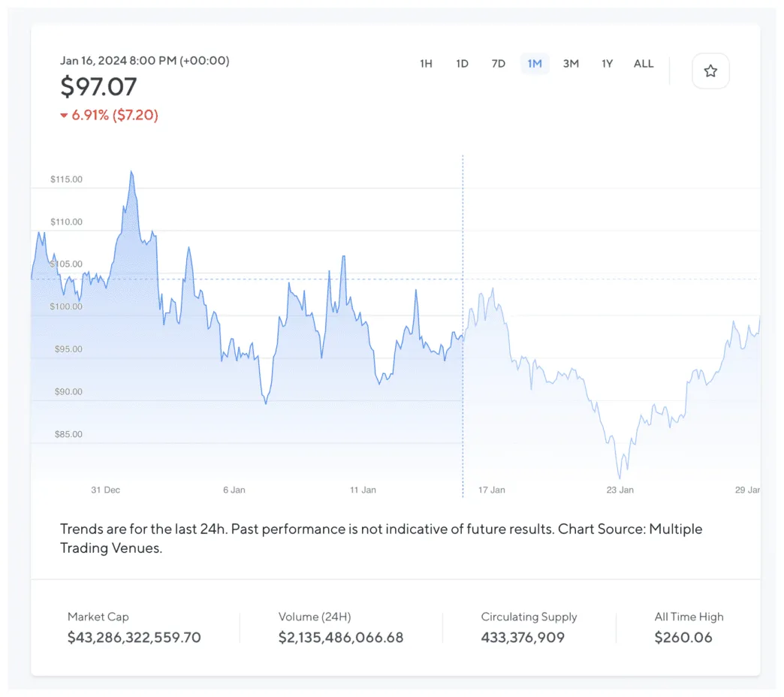Viewport: 784px width, 697px height.
Task: Click the dotted crosshair marker on the chart
Action: tap(463, 278)
